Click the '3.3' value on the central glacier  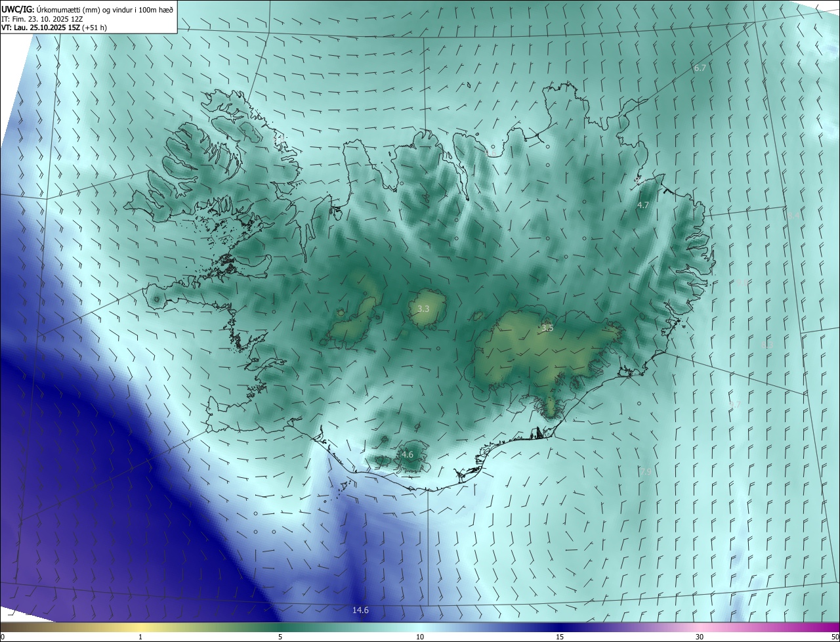pos(423,309)
